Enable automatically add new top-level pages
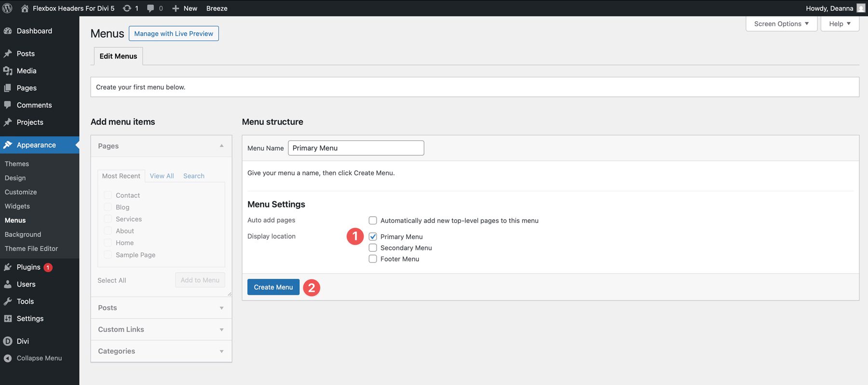Image resolution: width=868 pixels, height=385 pixels. [x=373, y=220]
